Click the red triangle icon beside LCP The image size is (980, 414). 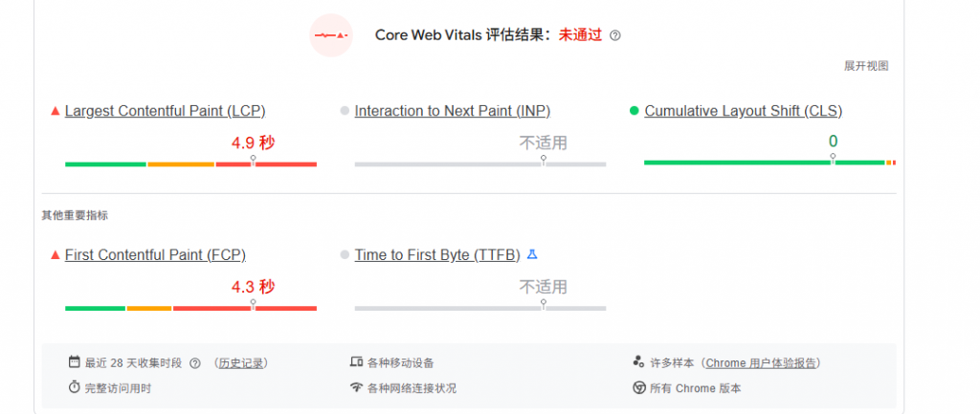(x=55, y=111)
